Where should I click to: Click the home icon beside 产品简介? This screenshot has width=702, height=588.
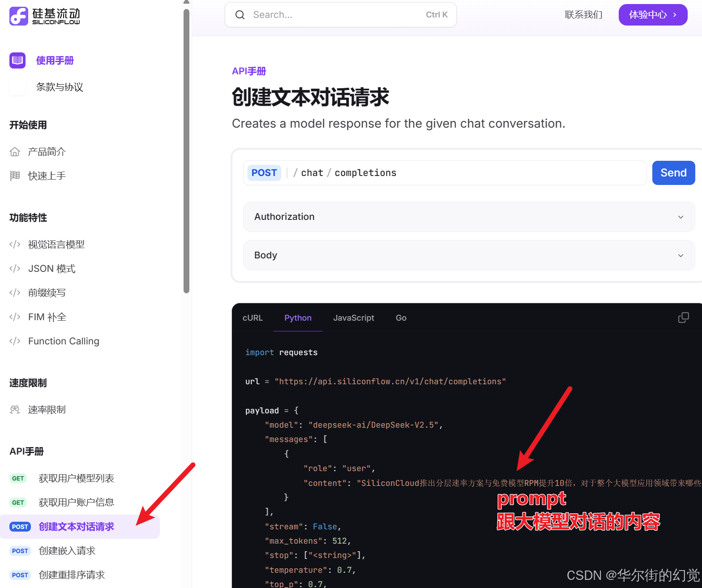click(x=15, y=152)
